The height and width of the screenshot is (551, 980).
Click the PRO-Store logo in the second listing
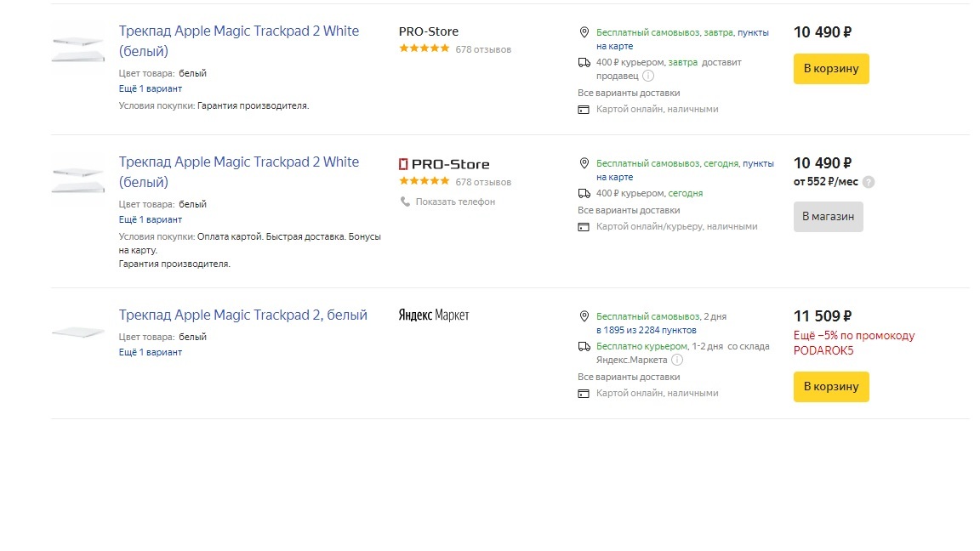point(444,164)
